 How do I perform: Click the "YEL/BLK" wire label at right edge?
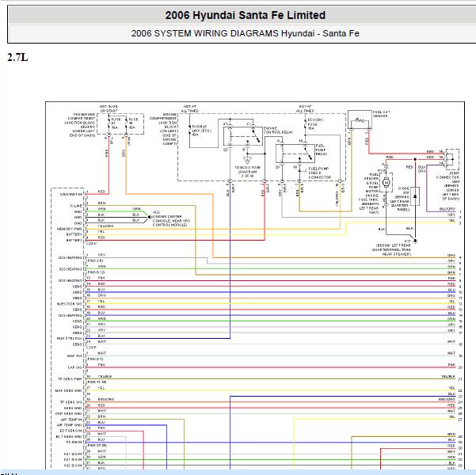coord(448,376)
